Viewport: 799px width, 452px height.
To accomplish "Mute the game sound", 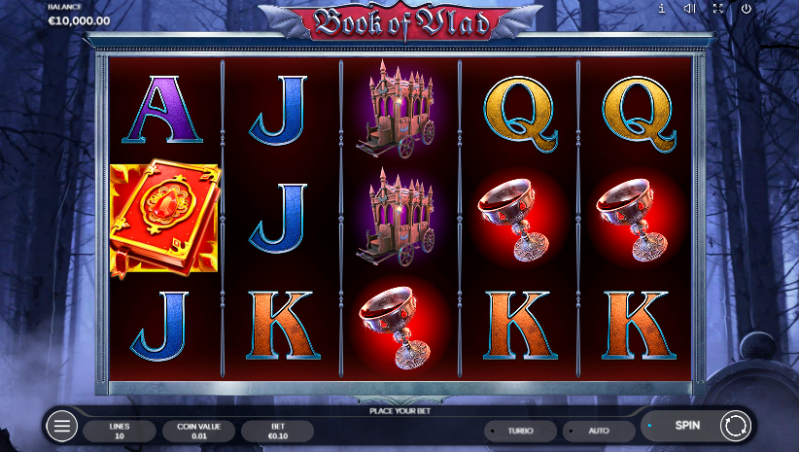I will pyautogui.click(x=689, y=9).
